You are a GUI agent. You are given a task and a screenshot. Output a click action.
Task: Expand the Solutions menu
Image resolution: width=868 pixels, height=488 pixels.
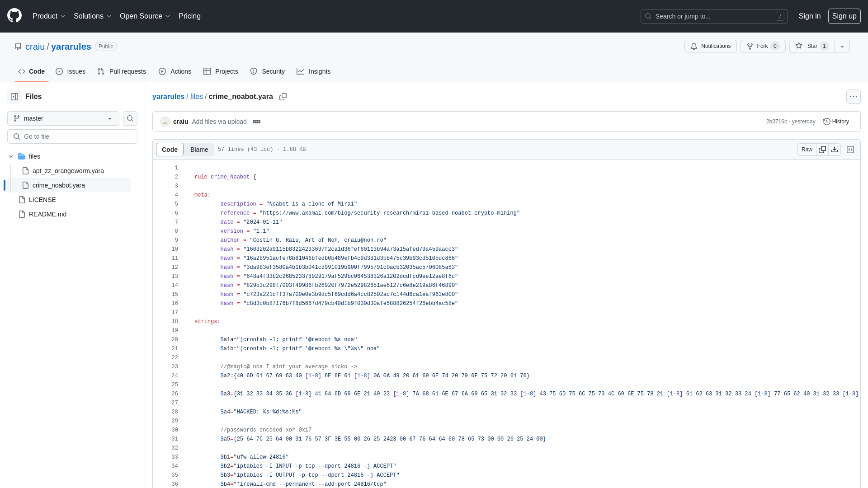click(92, 16)
